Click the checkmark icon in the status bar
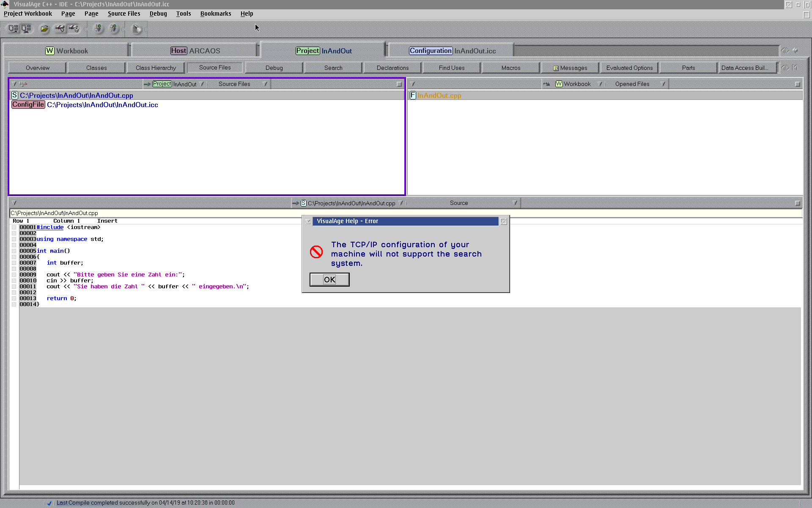This screenshot has height=508, width=812. click(49, 503)
